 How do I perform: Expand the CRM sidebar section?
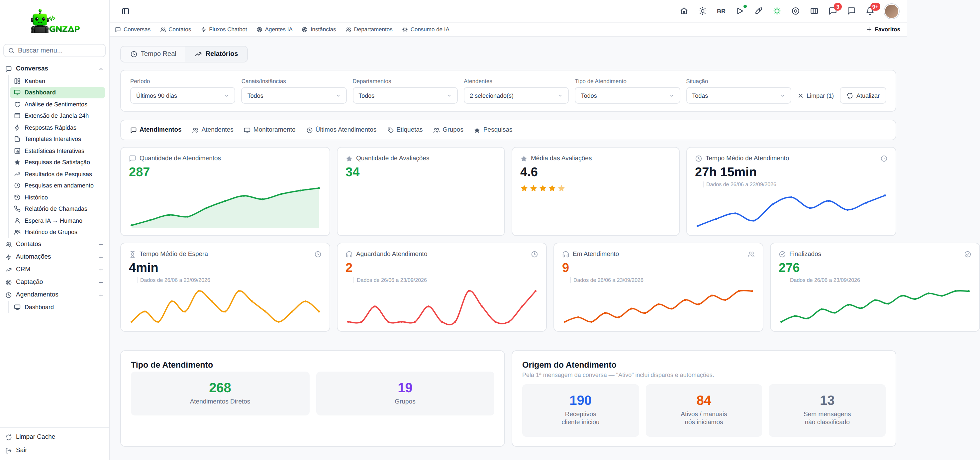[x=101, y=270]
